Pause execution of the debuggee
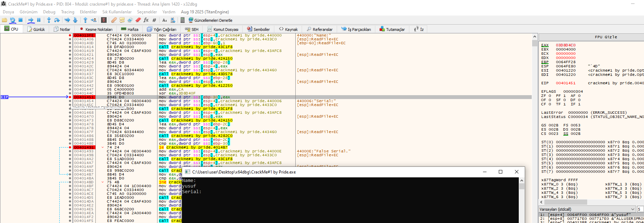Image resolution: width=644 pixels, height=223 pixels. click(x=39, y=20)
